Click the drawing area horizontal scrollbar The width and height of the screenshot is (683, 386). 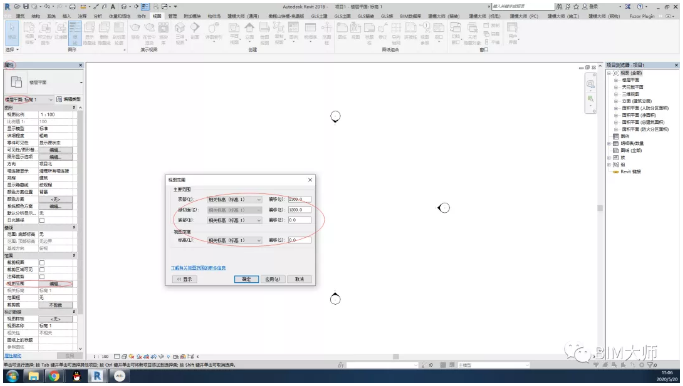[x=396, y=356]
